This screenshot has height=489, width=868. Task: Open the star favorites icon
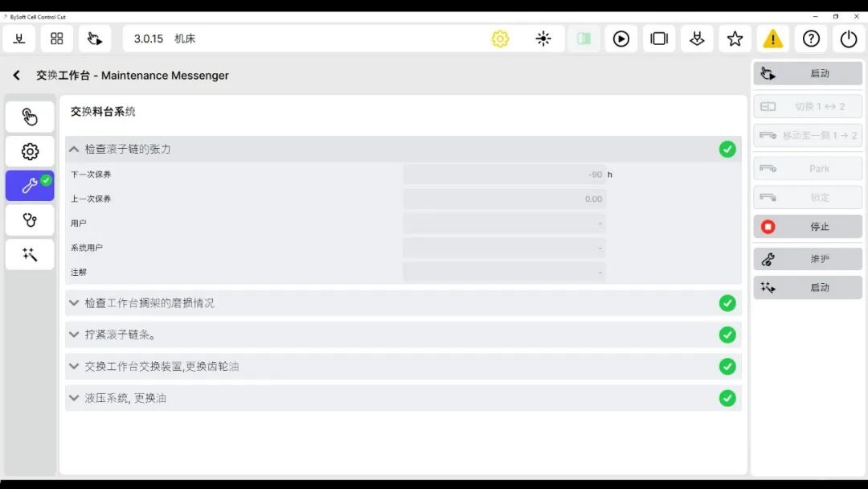click(735, 39)
